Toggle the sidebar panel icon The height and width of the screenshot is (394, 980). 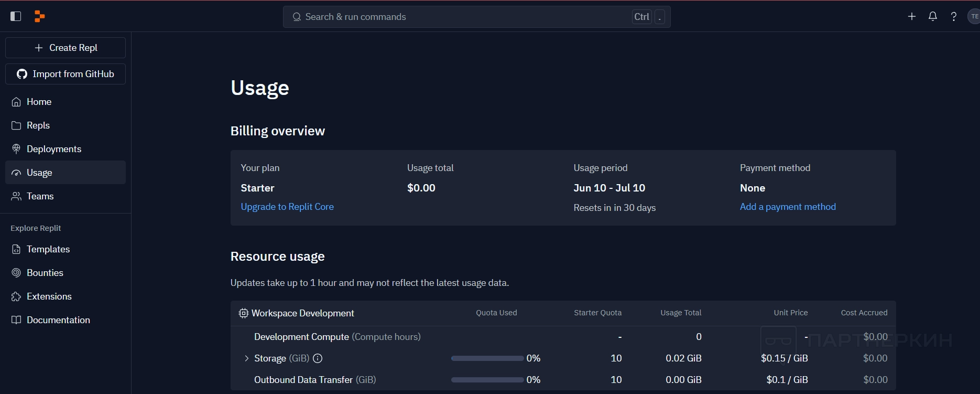pyautogui.click(x=16, y=16)
